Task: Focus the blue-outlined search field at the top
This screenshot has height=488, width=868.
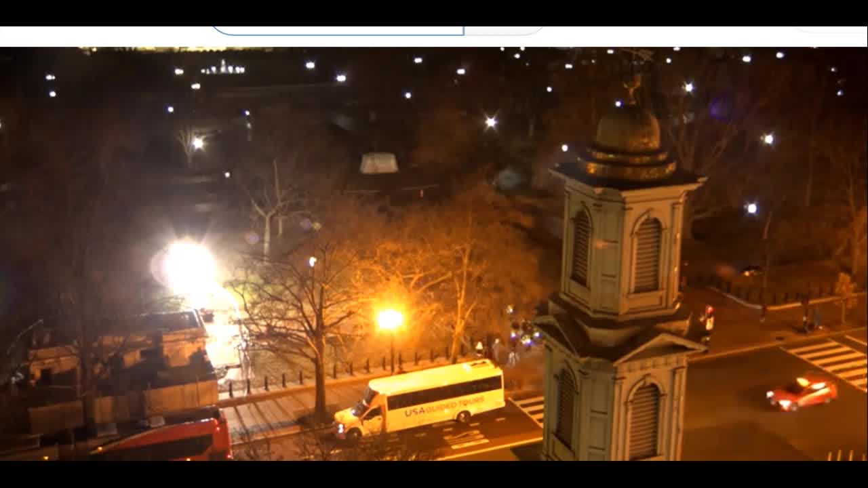Action: click(338, 30)
